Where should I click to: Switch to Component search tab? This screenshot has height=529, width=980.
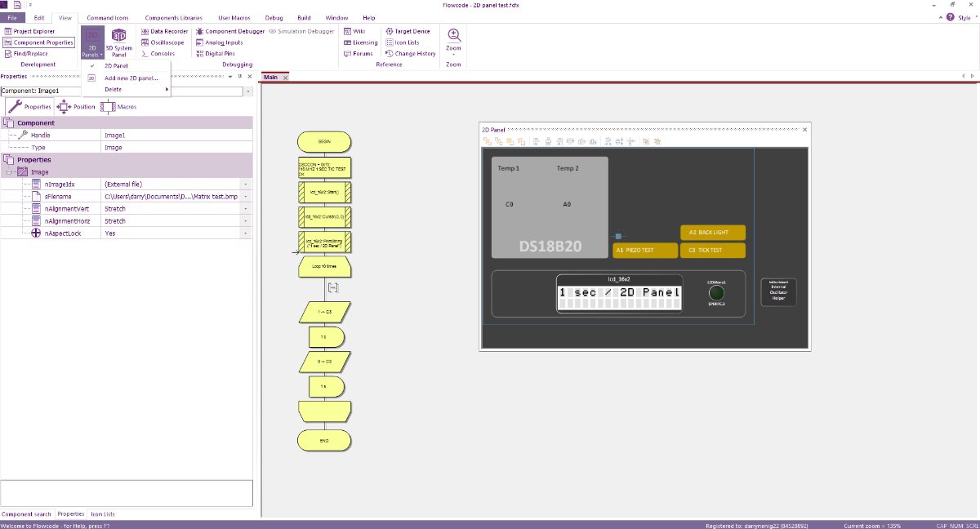coord(26,514)
